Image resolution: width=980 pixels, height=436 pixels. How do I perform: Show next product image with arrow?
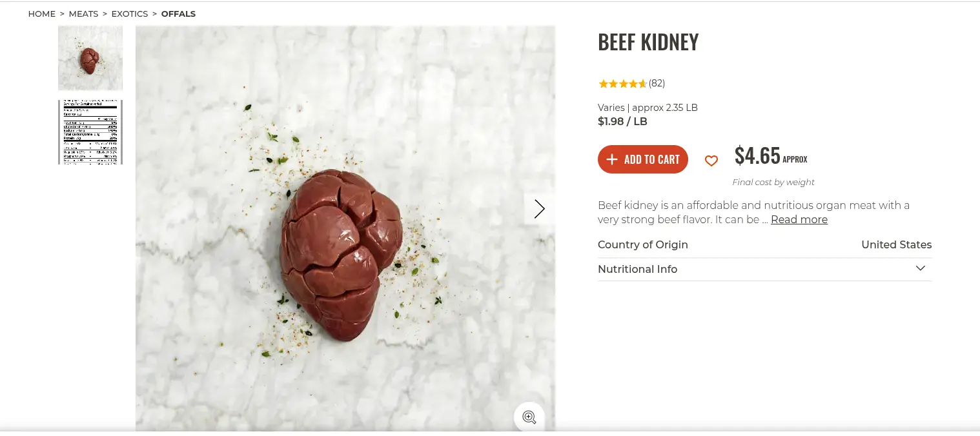click(539, 208)
